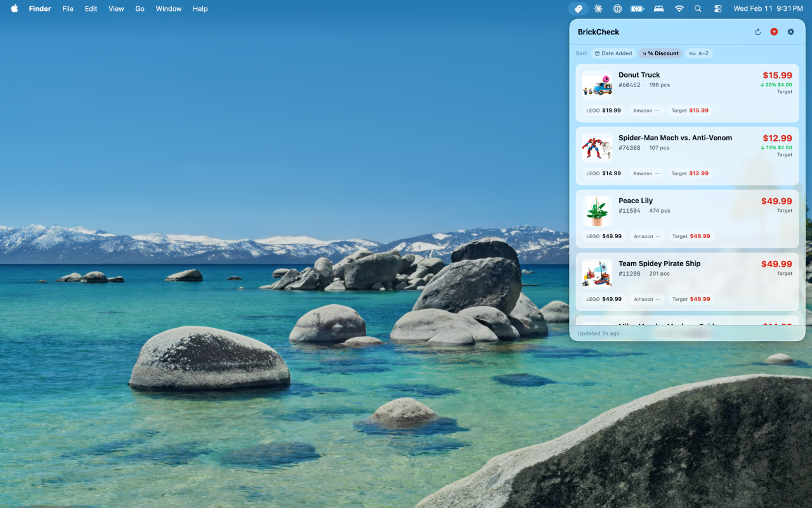Screen dimensions: 812x508
Task: Open the Finder menu
Action: (x=40, y=9)
